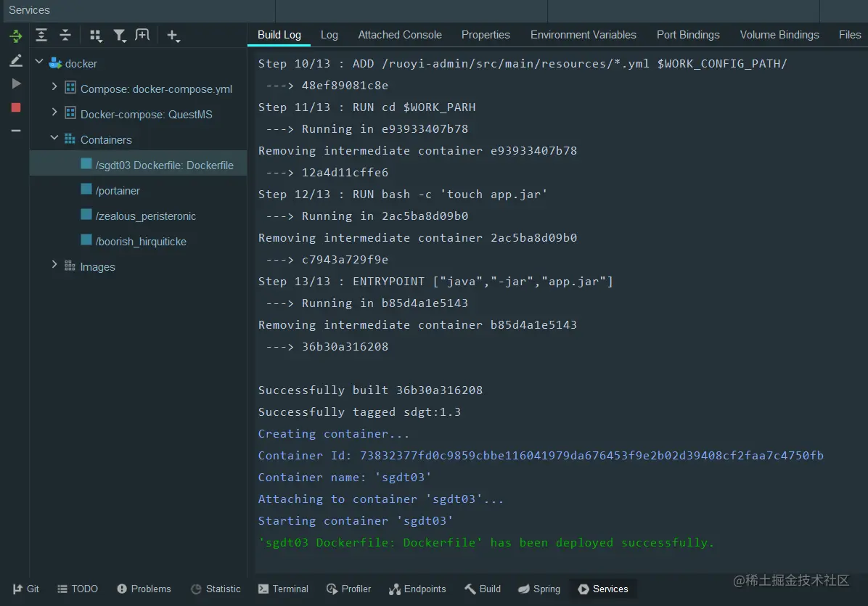868x606 pixels.
Task: Click the /sgdt03 Dockerfile container icon
Action: coord(86,164)
